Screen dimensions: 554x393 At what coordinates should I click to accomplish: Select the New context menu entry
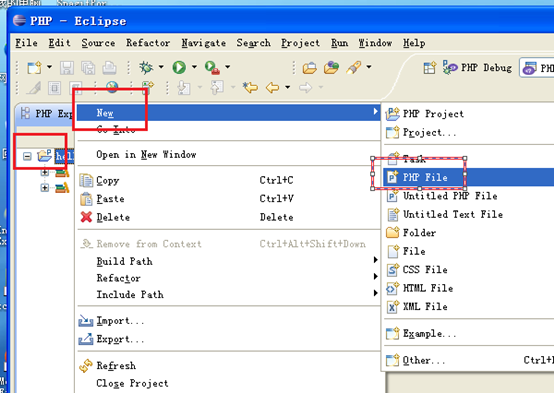point(229,113)
